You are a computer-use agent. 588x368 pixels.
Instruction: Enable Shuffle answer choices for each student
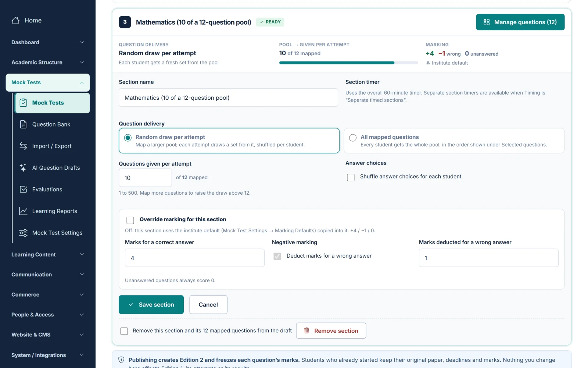(351, 177)
